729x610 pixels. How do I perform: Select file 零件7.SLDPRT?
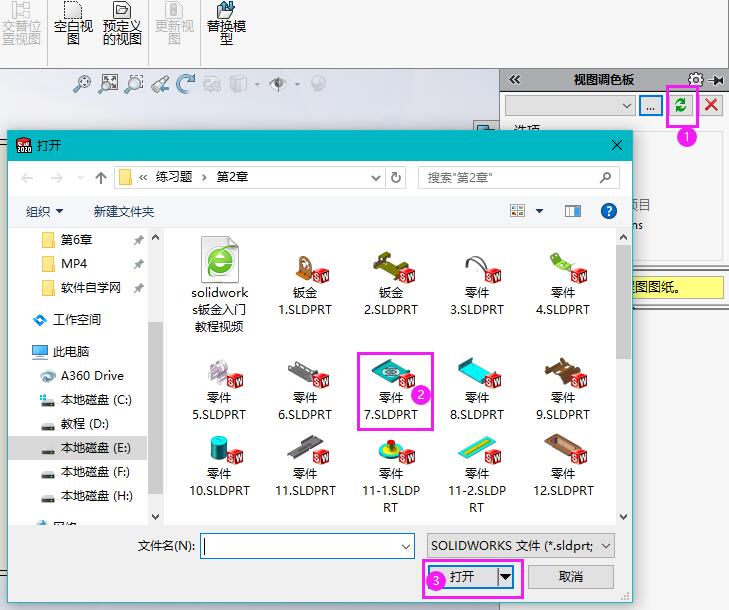click(x=391, y=390)
